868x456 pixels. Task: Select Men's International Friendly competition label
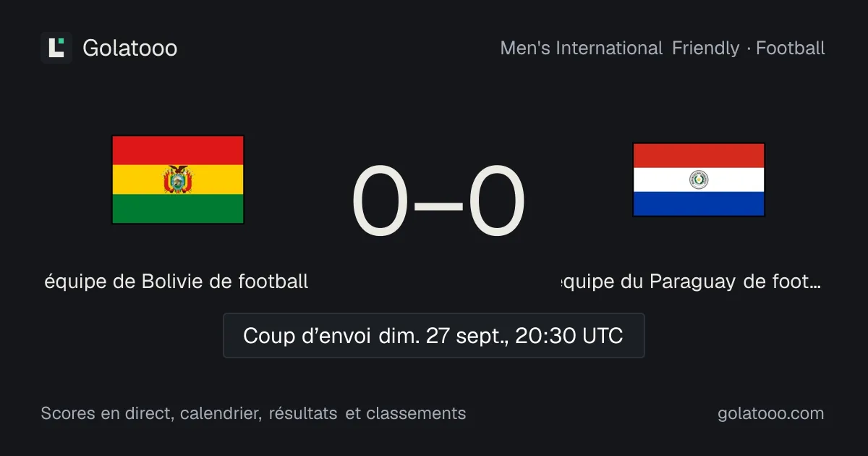(620, 48)
